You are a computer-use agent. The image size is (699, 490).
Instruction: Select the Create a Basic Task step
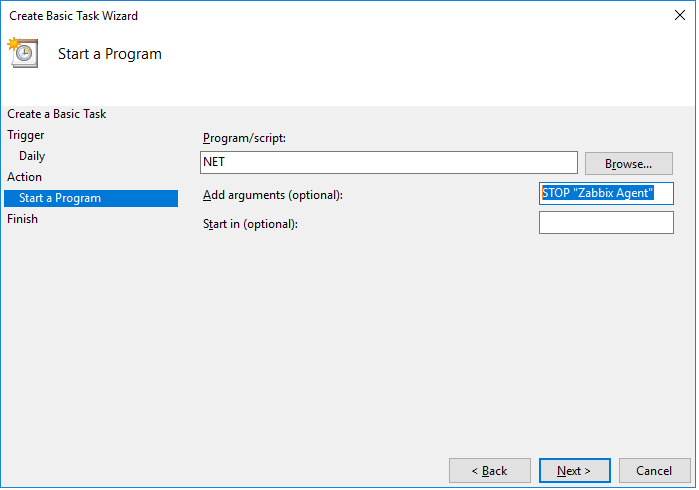click(57, 114)
